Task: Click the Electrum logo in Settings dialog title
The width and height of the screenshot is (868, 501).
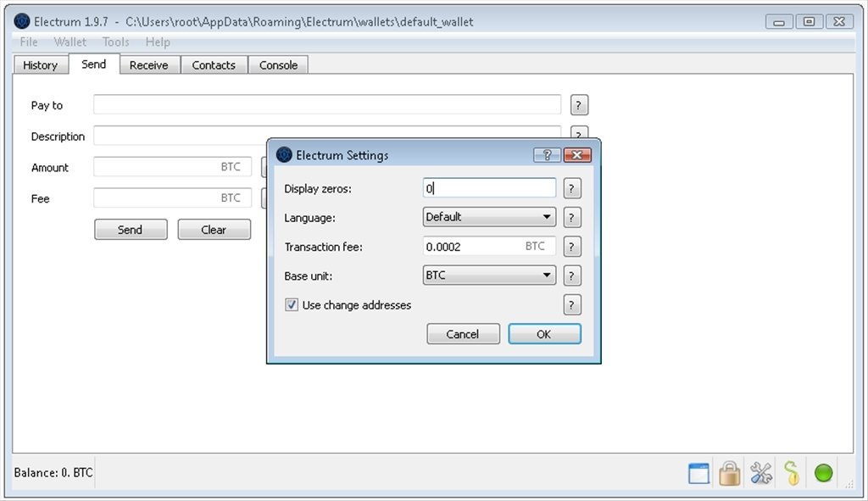Action: (284, 155)
